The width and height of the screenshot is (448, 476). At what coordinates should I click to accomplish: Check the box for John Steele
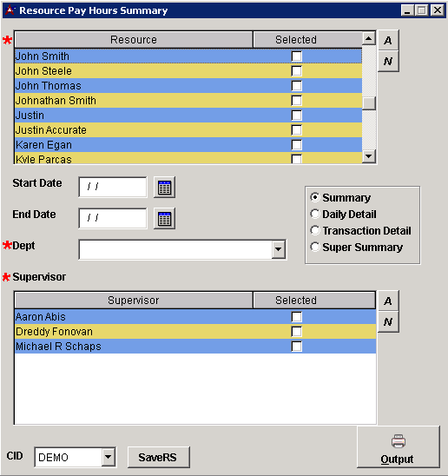(297, 71)
